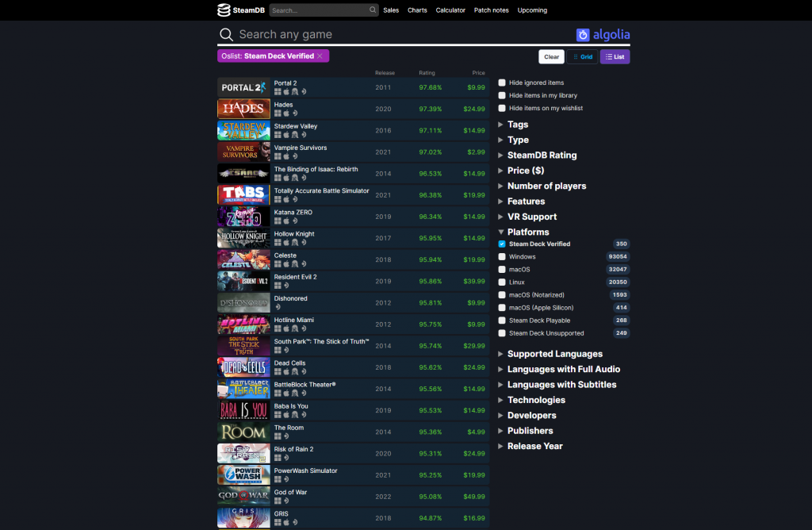
Task: Open the Sales menu item
Action: pos(391,10)
